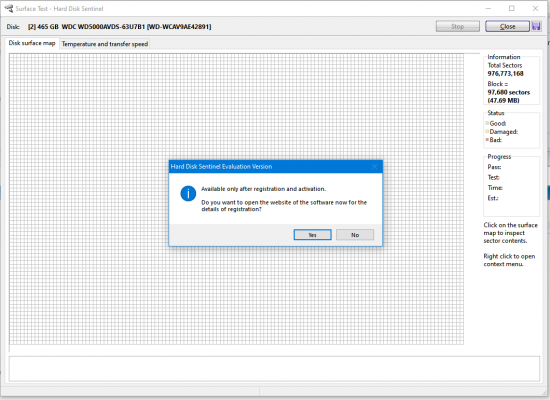Viewport: 550px width, 400px height.
Task: Click the 'Test:' progress label
Action: click(x=494, y=178)
